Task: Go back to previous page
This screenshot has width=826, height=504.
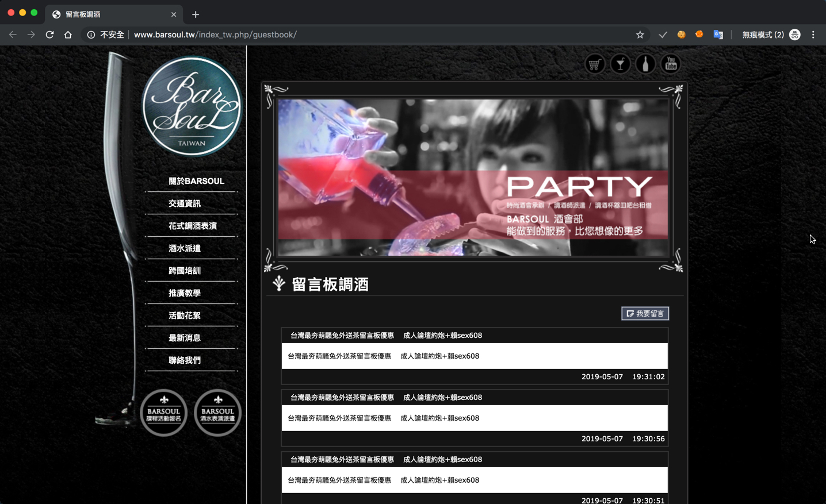Action: [x=13, y=34]
